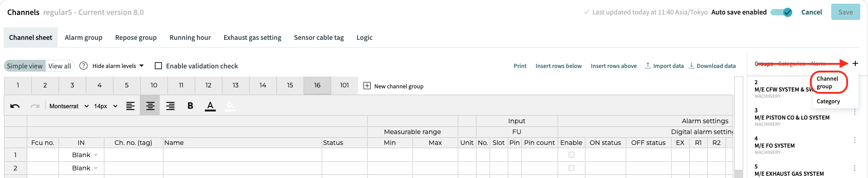Open the text color picker
868x178 pixels.
click(x=210, y=106)
